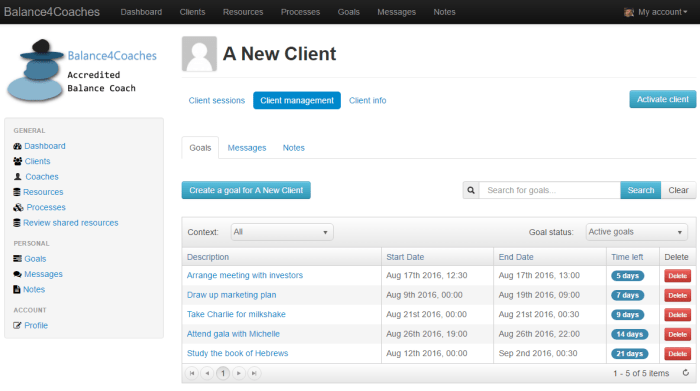
Task: Click Create a goal for A New Client
Action: 246,190
